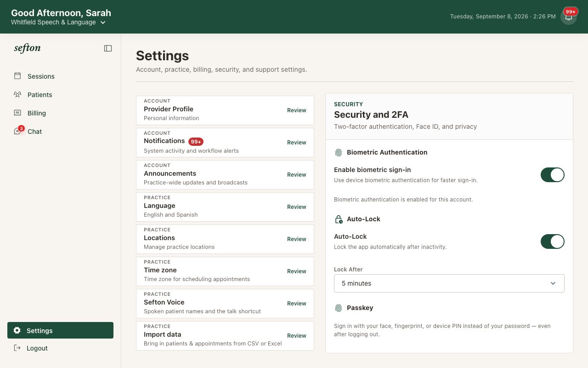Image resolution: width=588 pixels, height=368 pixels.
Task: Click the Biometric Authentication fingerprint icon
Action: pos(339,152)
